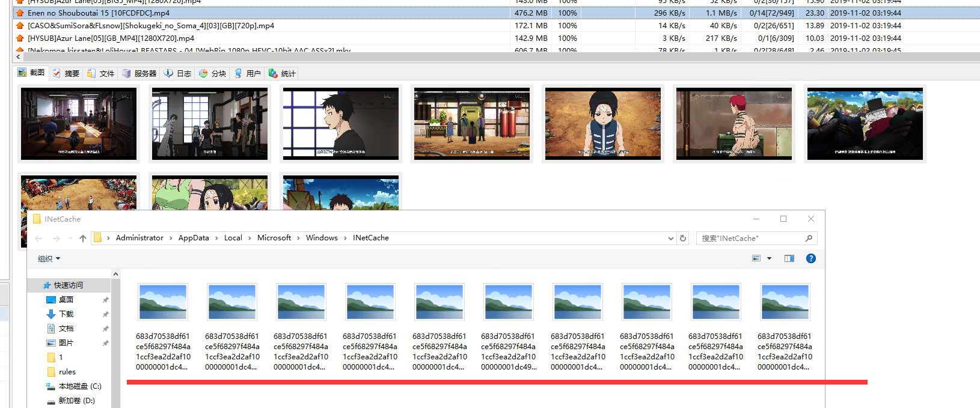Image resolution: width=980 pixels, height=408 pixels.
Task: Toggle the preview pane icon
Action: pyautogui.click(x=789, y=258)
